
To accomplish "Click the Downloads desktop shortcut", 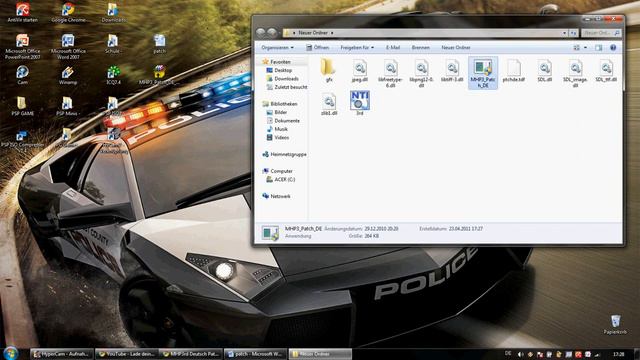I will point(113,12).
